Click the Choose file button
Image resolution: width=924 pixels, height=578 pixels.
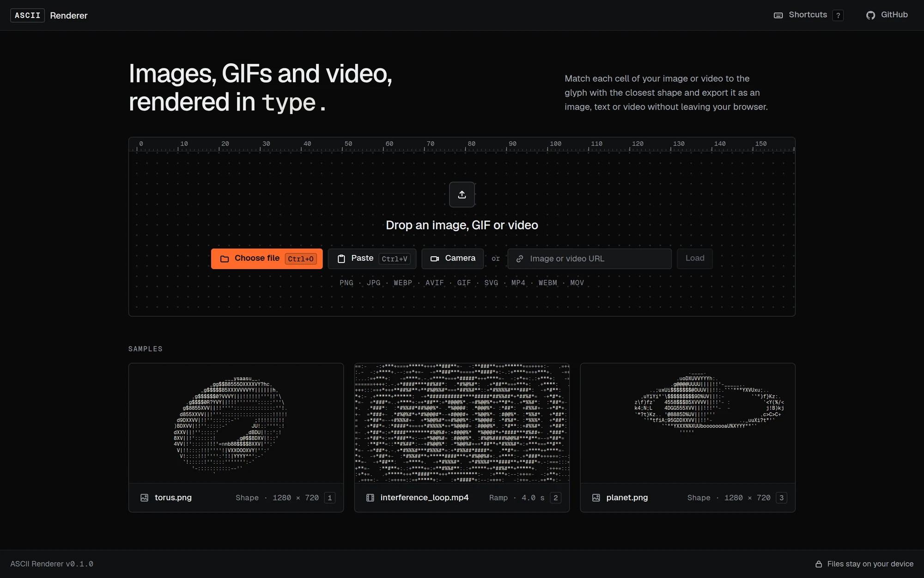[x=267, y=258]
